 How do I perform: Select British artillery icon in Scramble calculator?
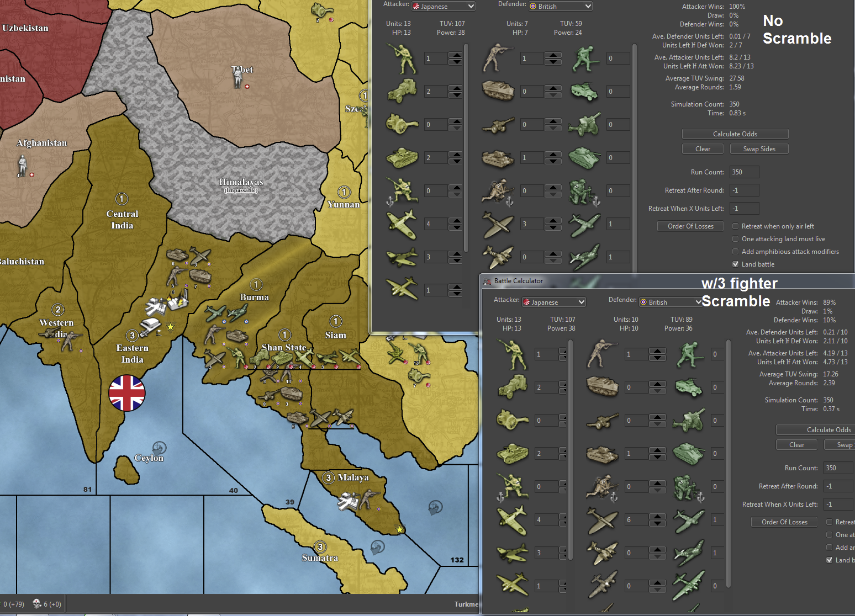[603, 422]
